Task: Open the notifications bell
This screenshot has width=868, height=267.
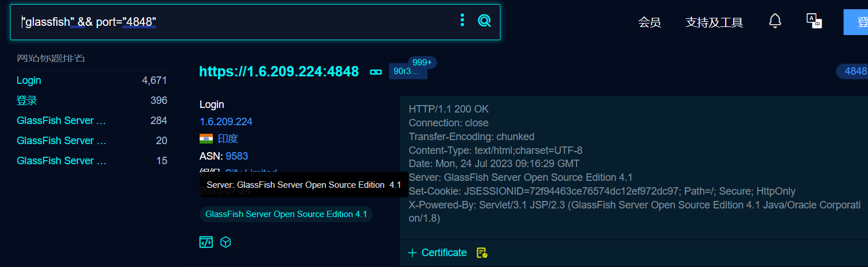Action: tap(774, 21)
